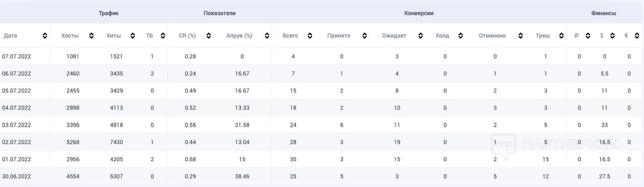Click sort icon next to Треш
644x187 pixels.
click(x=561, y=36)
